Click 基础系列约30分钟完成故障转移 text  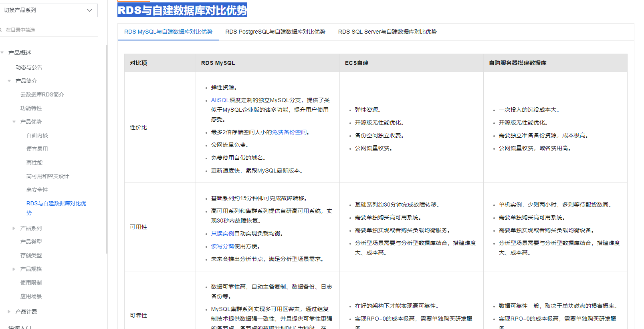tap(397, 205)
